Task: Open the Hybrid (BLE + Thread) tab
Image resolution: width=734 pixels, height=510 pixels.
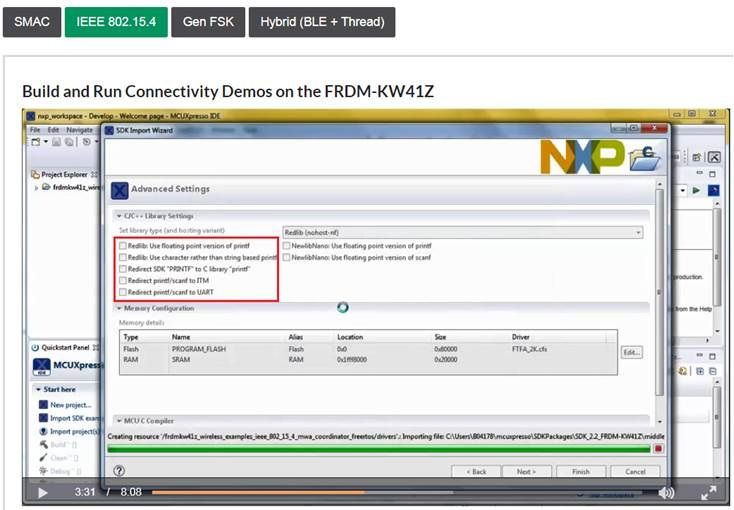Action: [322, 22]
